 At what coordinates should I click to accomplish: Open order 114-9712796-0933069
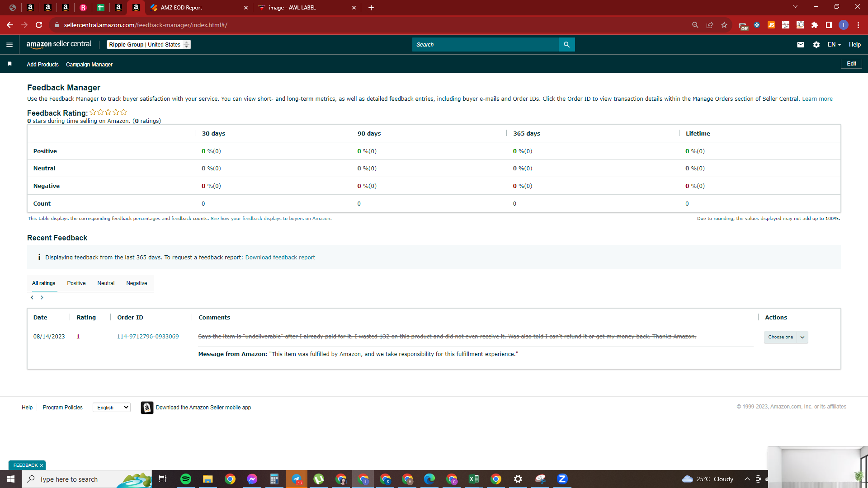(148, 337)
